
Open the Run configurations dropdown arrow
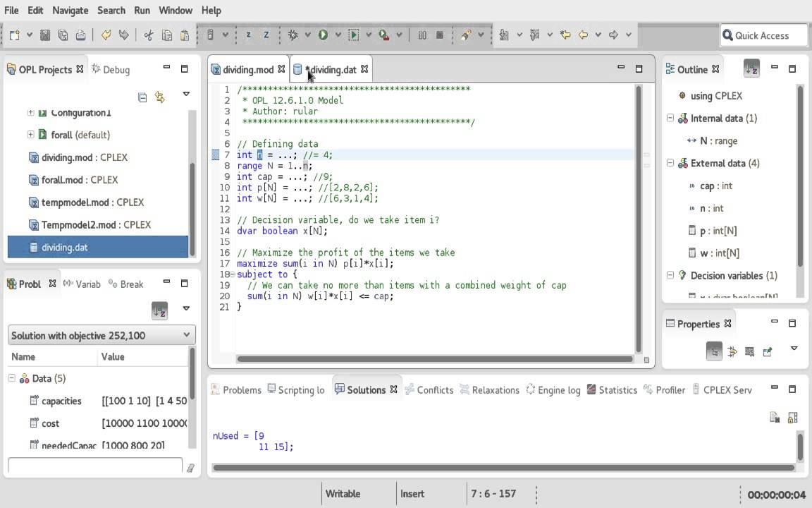point(338,35)
